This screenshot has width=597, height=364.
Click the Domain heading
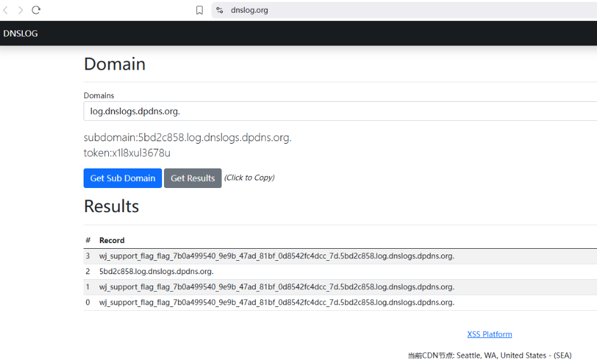(115, 64)
